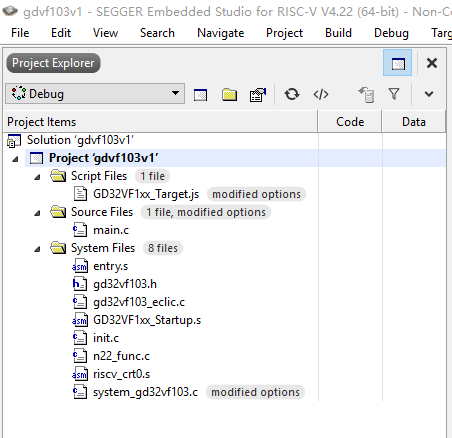Select gd32vf103.h file

[x=125, y=284]
